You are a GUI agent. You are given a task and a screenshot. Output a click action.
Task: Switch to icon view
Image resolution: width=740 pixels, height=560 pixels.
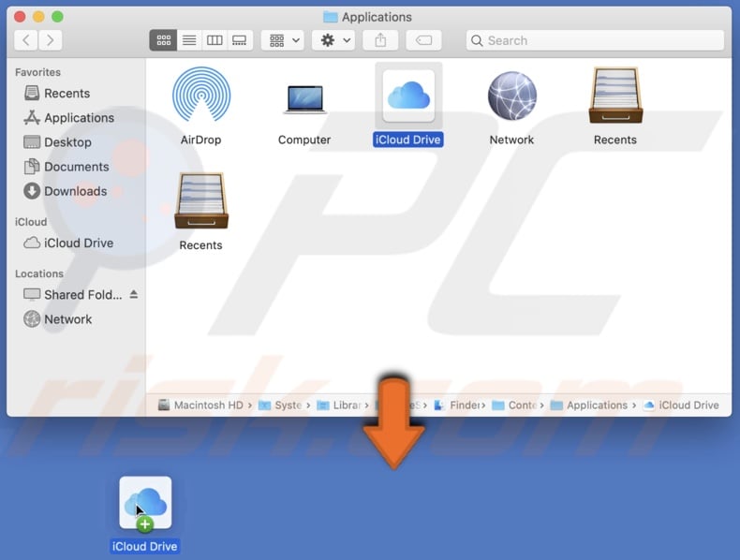163,40
